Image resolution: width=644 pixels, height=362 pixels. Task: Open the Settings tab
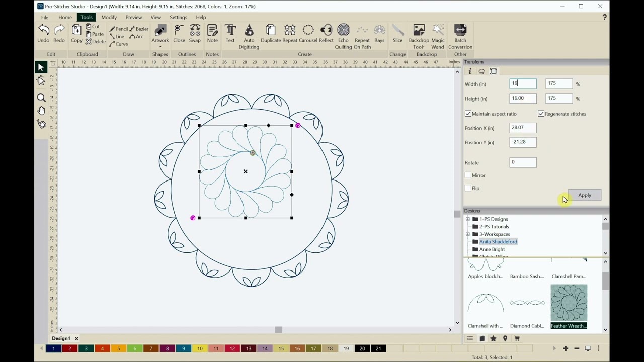pos(178,17)
